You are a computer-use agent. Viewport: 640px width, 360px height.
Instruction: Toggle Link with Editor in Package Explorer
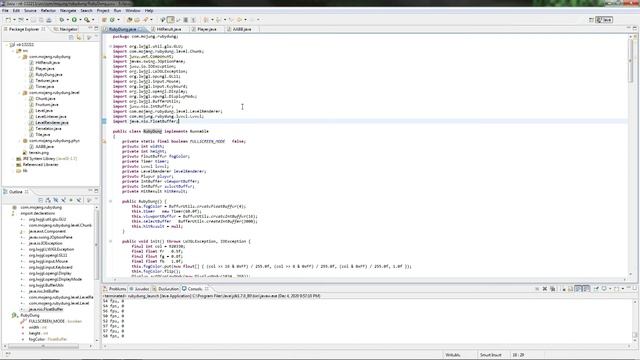tap(79, 37)
